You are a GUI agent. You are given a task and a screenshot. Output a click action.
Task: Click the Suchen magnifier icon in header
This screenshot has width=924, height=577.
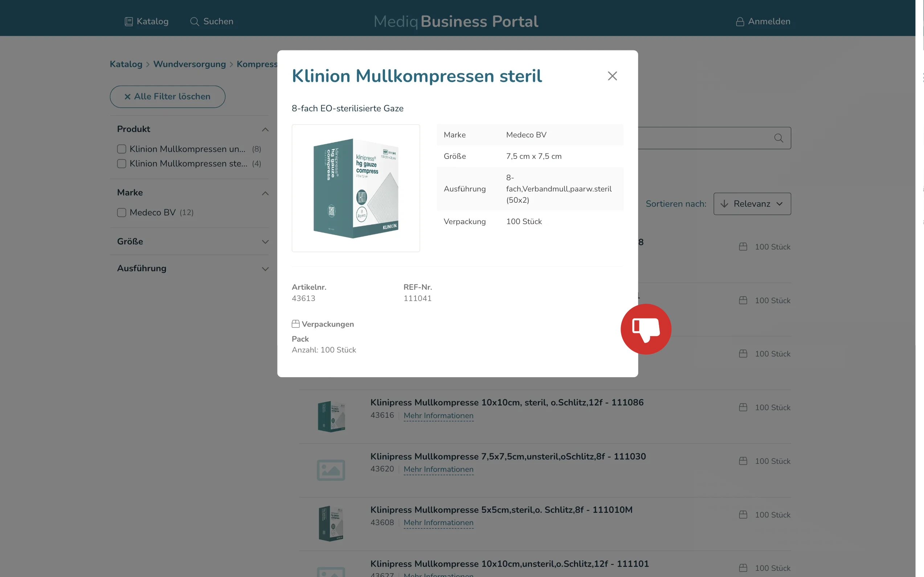click(195, 21)
